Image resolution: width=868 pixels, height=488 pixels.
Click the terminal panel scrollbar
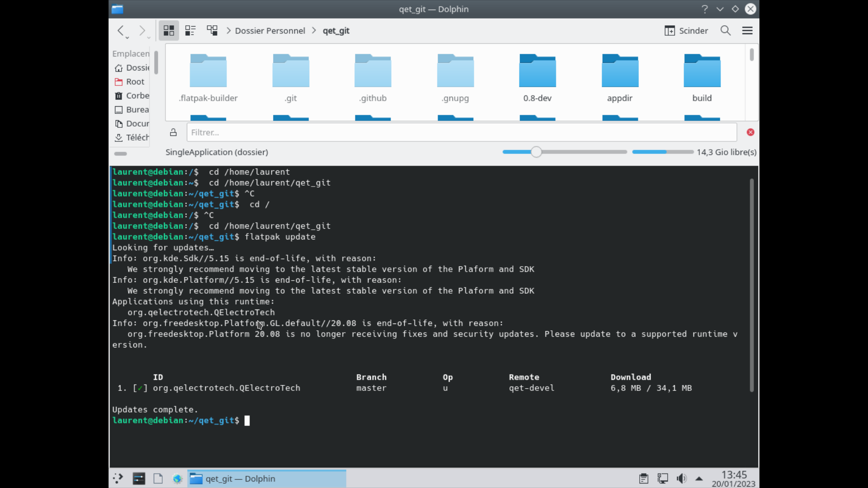tap(752, 286)
